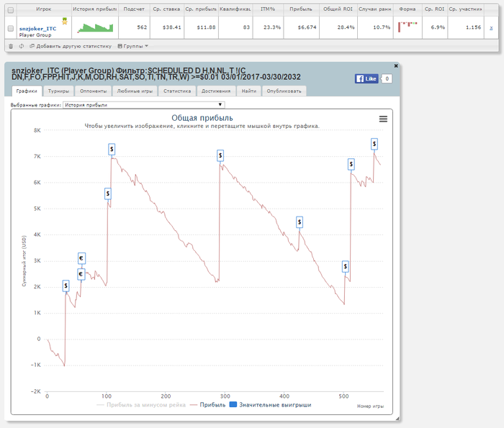Sort by 'Прибыль' column header
This screenshot has height=428, width=504.
point(301,9)
